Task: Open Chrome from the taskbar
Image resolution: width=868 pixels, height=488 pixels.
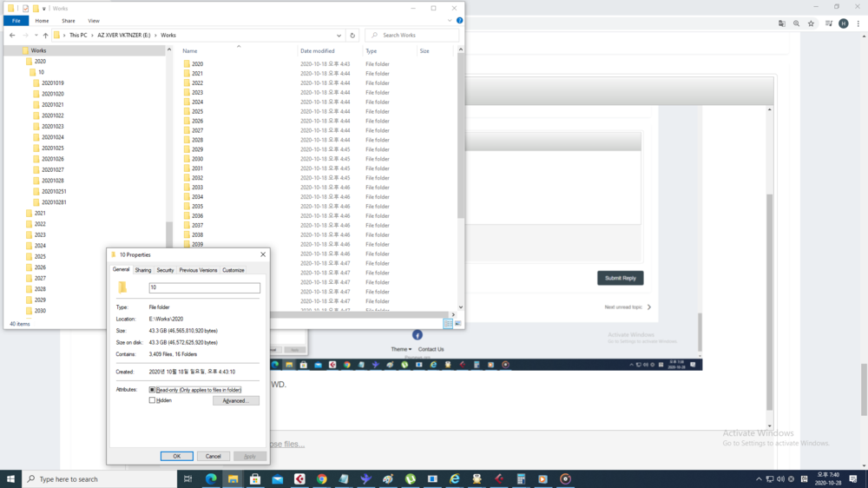Action: coord(322,478)
